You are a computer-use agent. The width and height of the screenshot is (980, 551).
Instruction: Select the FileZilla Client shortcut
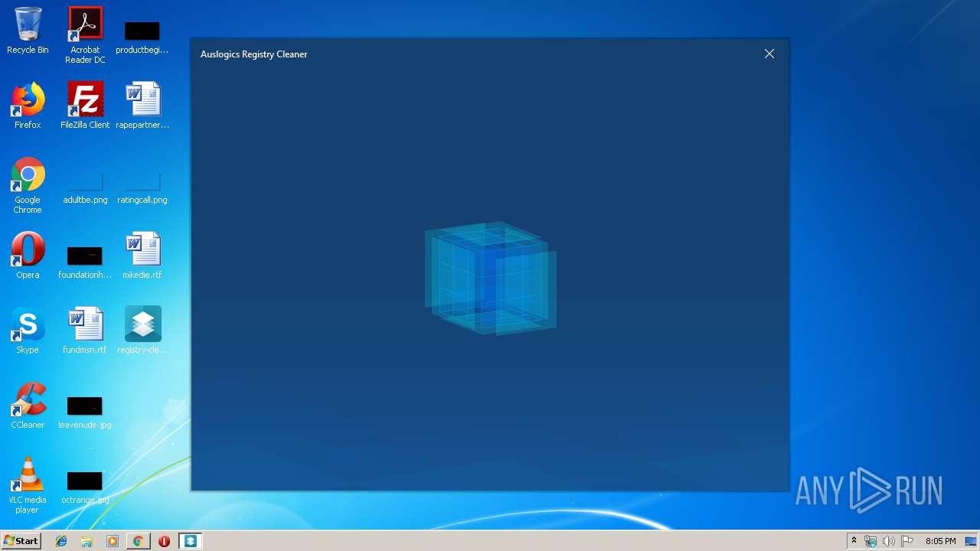pos(85,106)
